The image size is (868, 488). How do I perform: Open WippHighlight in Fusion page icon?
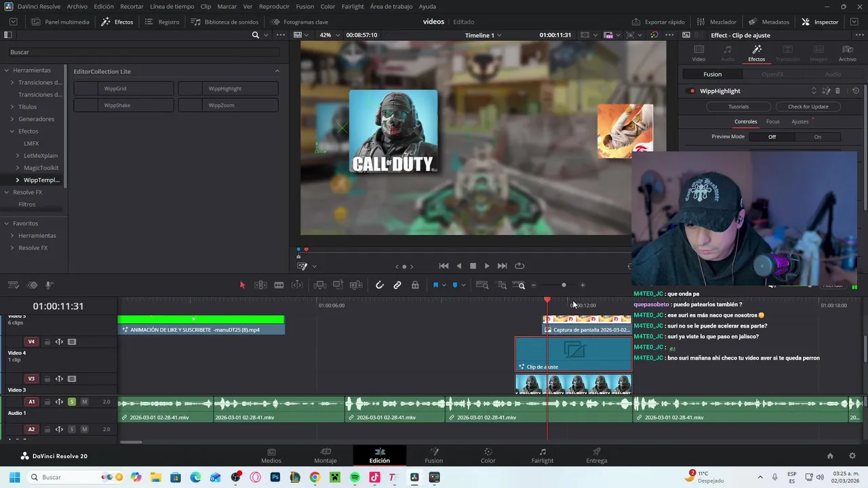pos(826,91)
